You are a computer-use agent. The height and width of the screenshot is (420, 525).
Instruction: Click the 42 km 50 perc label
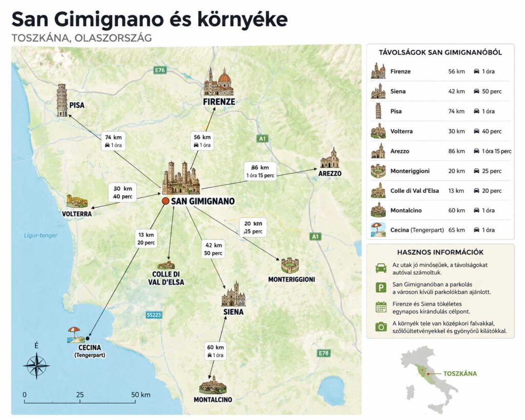[213, 249]
